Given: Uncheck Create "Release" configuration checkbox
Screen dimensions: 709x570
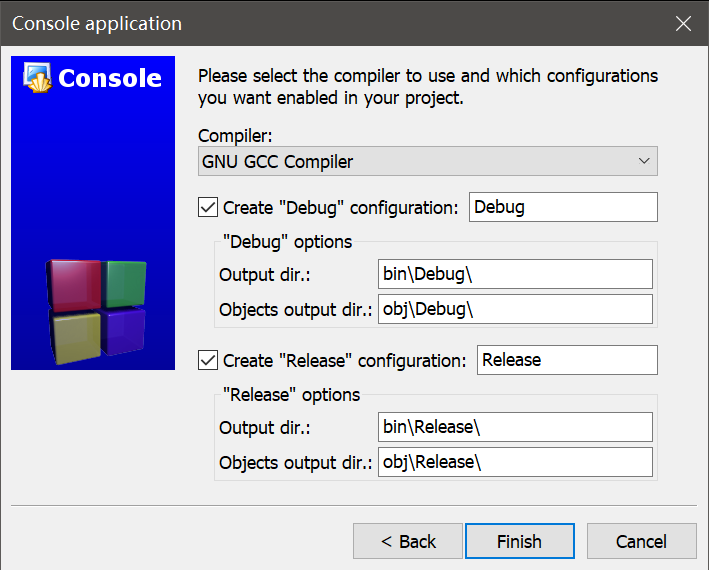Looking at the screenshot, I should 208,360.
